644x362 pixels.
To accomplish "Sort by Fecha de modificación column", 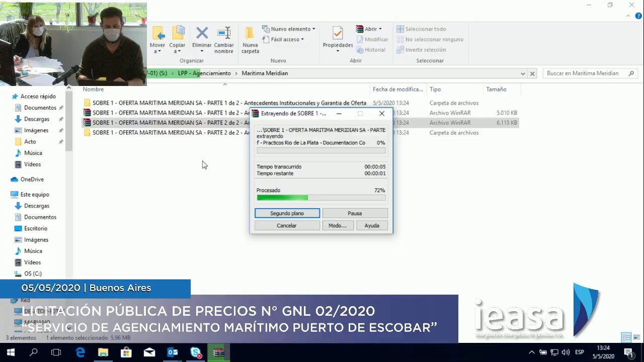I will coord(397,89).
